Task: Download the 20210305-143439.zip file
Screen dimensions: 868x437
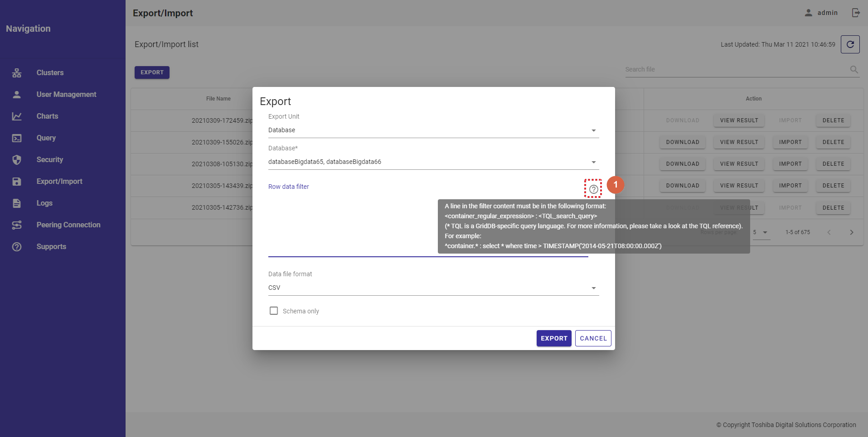Action: pyautogui.click(x=683, y=186)
